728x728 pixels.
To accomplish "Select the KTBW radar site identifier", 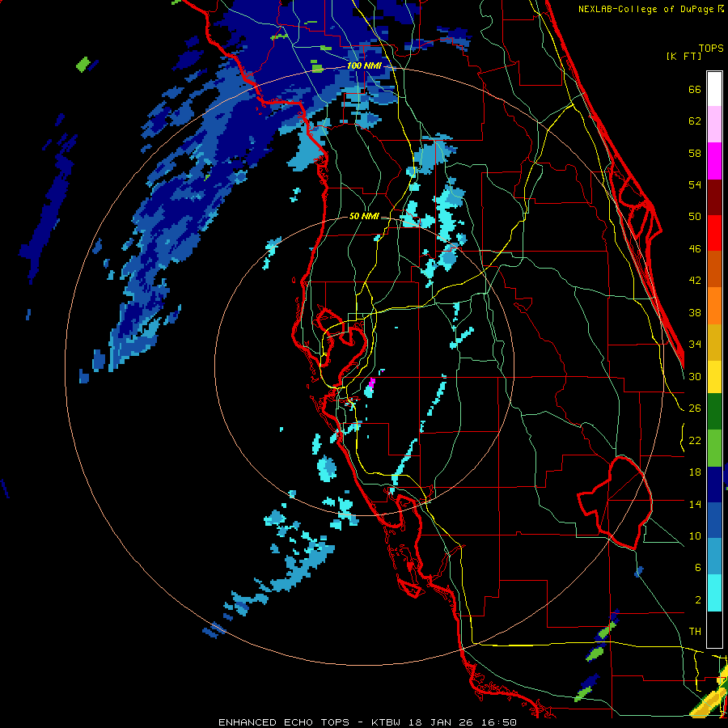I will 385,722.
